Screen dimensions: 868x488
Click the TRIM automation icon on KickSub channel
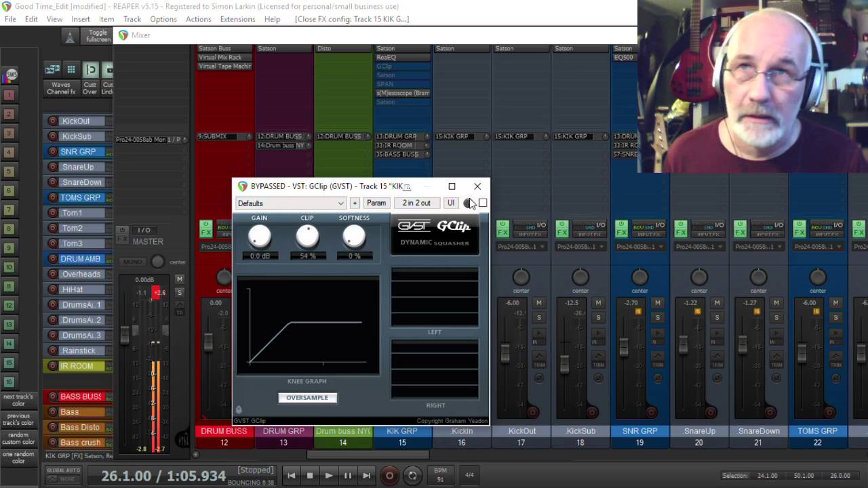point(598,360)
